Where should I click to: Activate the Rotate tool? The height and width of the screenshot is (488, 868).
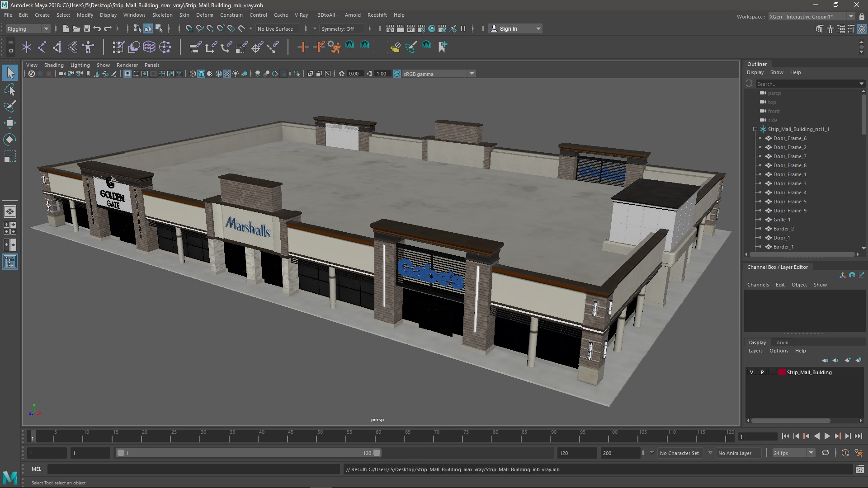coord(10,140)
